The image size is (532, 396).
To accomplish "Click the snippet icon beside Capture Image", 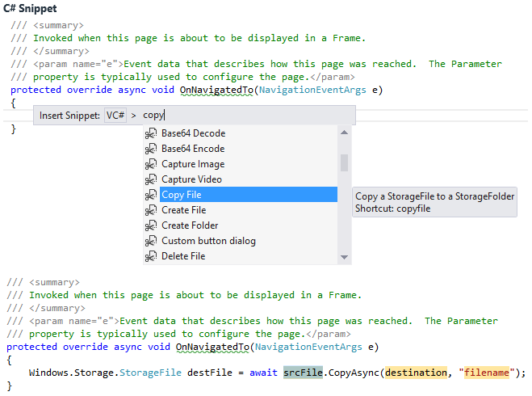I will point(150,164).
